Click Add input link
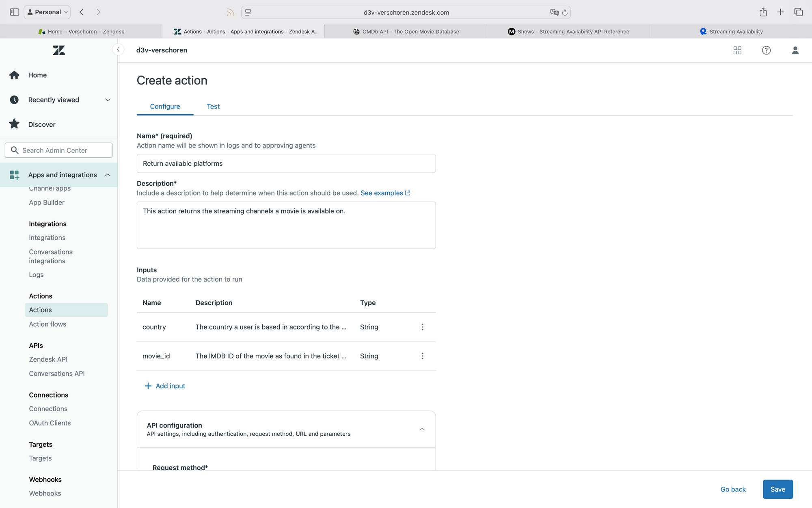The image size is (812, 508). (165, 386)
